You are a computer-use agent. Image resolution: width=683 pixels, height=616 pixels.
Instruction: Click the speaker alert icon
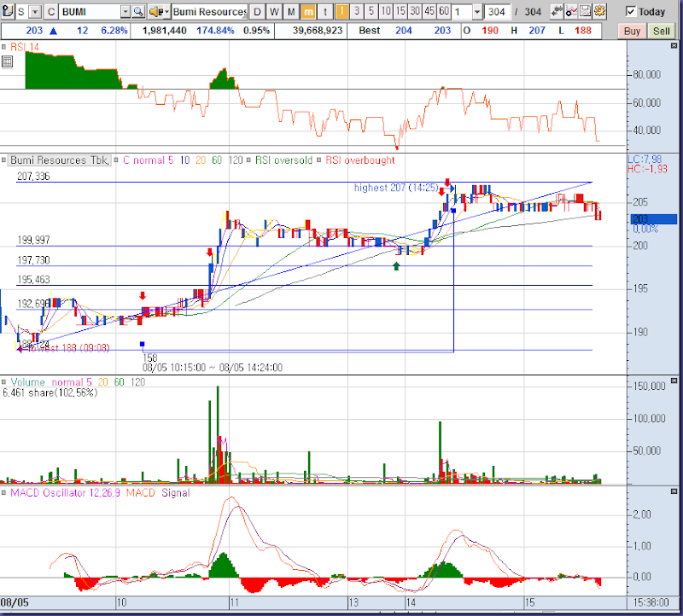(x=156, y=12)
